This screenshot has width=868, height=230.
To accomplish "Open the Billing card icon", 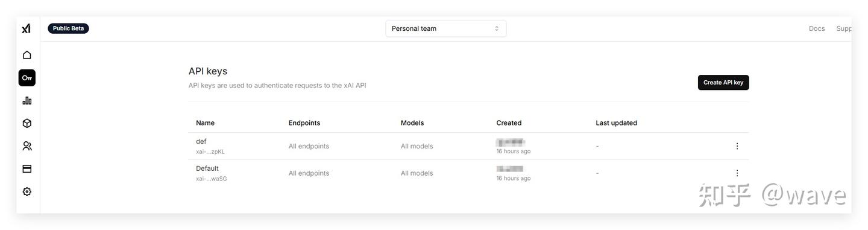I will 27,169.
